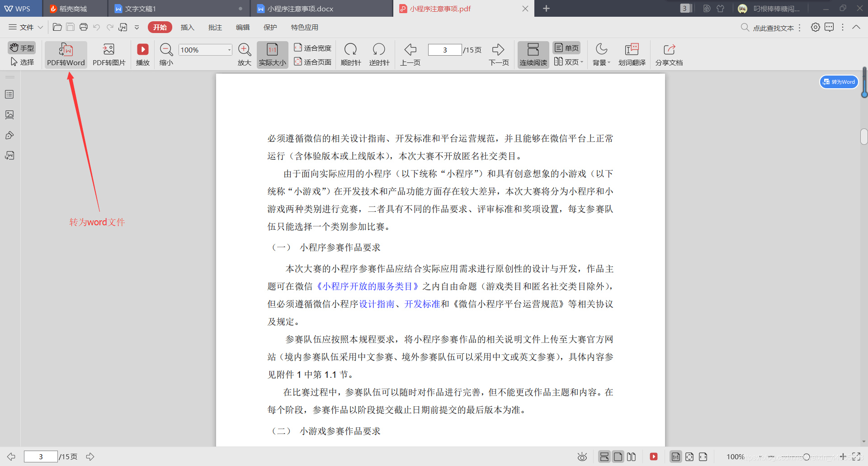
Task: Click the PDF转Word convert icon
Action: (x=66, y=54)
